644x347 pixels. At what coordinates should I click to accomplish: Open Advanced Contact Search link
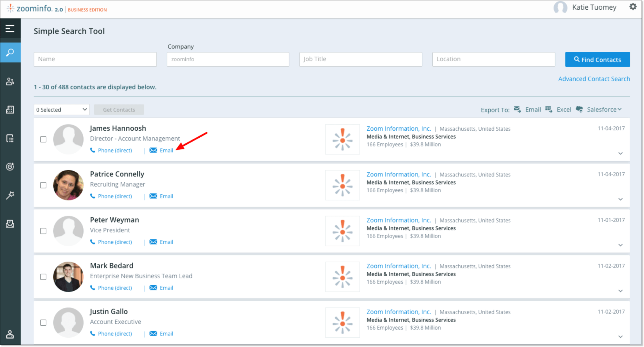594,79
